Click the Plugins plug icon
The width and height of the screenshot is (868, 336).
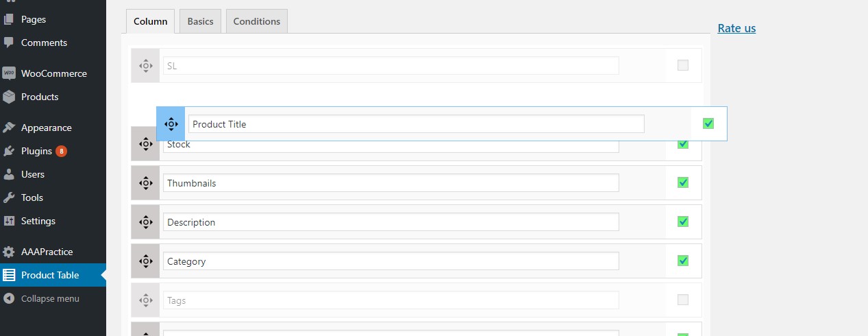pos(9,151)
